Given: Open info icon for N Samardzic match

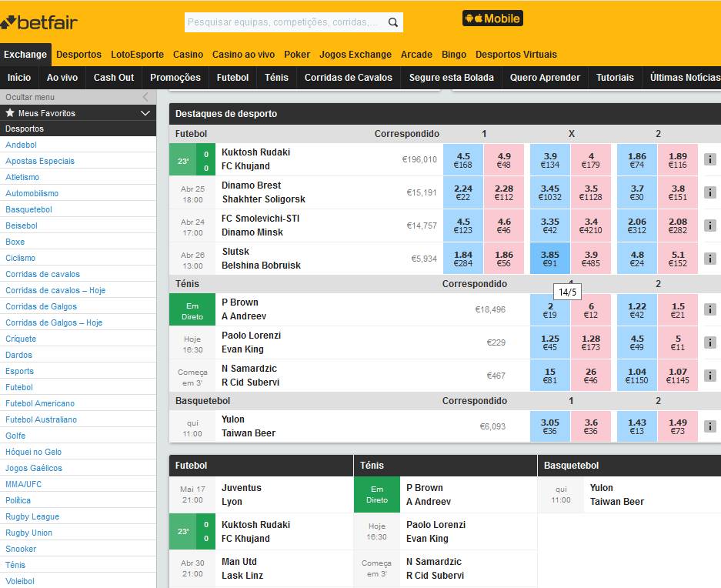Looking at the screenshot, I should click(710, 376).
